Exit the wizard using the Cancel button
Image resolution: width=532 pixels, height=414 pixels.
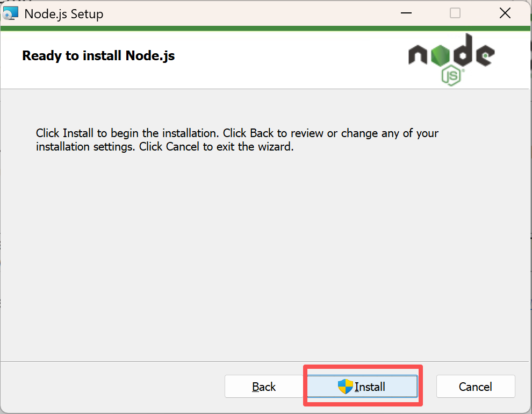tap(476, 386)
